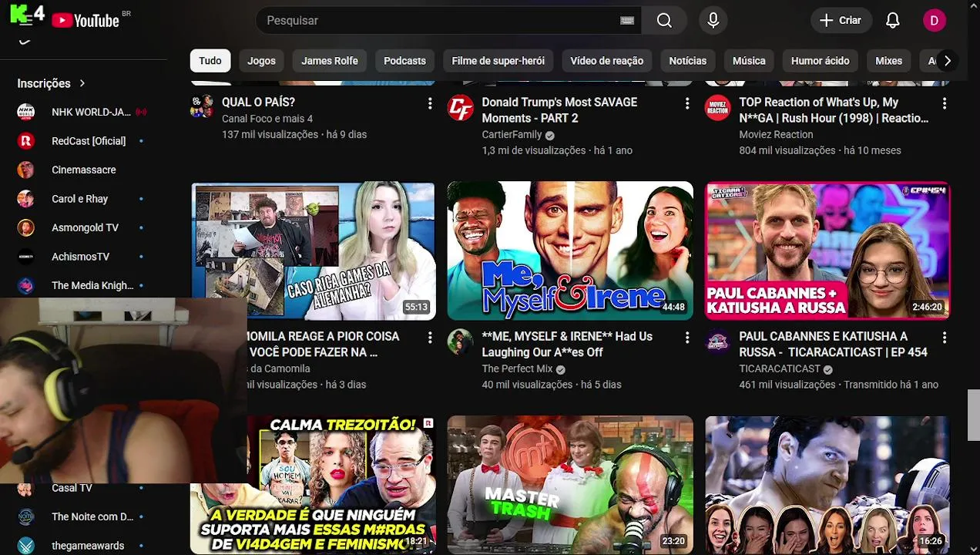980x555 pixels.
Task: Open options menu for CAMOMILA REAGE video
Action: pyautogui.click(x=430, y=338)
